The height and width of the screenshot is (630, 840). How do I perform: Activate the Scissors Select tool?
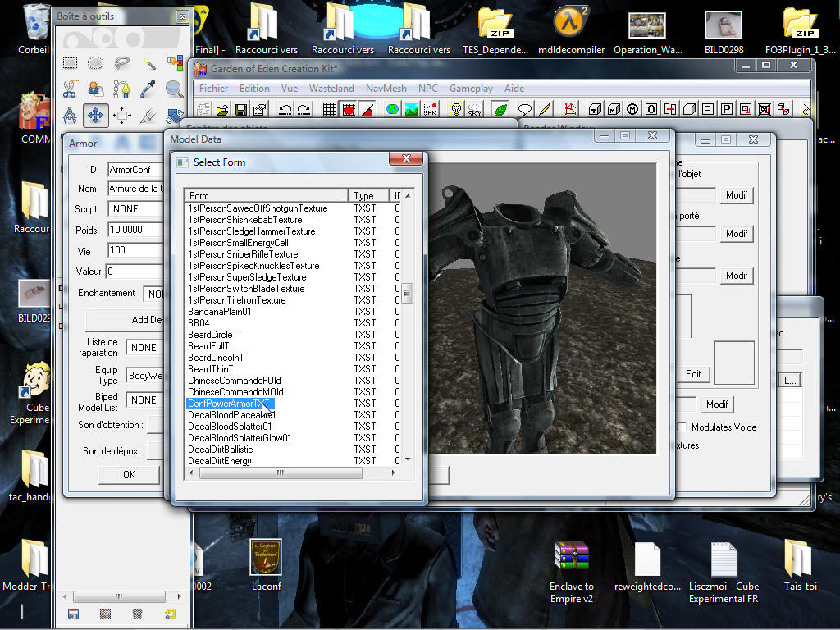coord(71,89)
